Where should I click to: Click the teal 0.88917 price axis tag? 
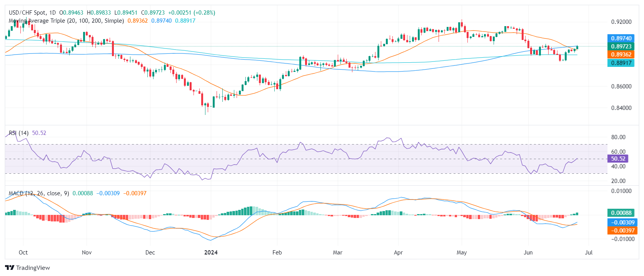pyautogui.click(x=621, y=63)
